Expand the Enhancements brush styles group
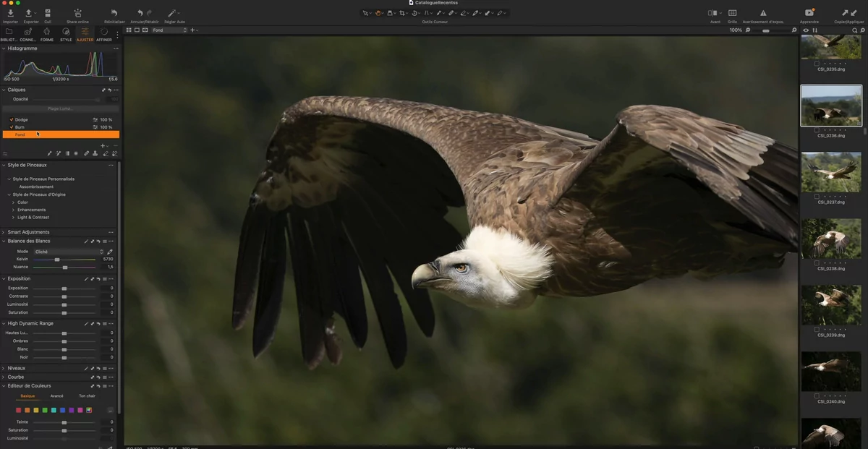 pos(14,210)
